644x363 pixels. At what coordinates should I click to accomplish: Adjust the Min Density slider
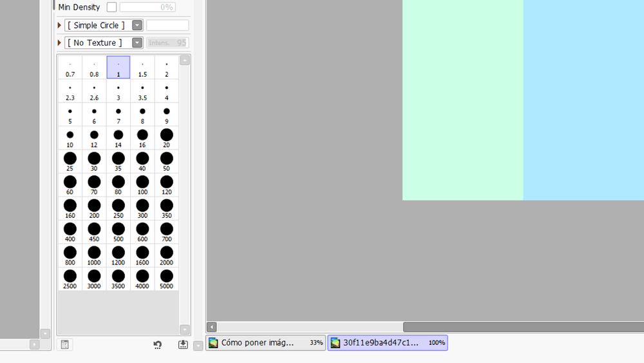click(x=147, y=7)
